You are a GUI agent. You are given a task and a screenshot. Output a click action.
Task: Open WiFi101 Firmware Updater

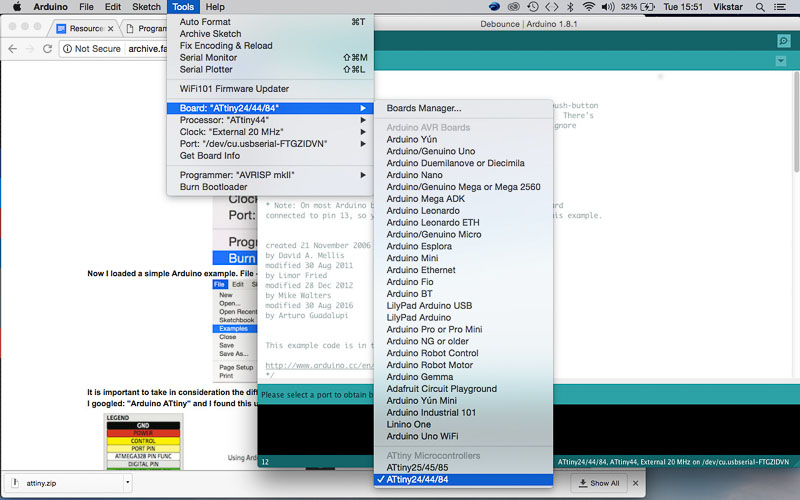(x=270, y=89)
